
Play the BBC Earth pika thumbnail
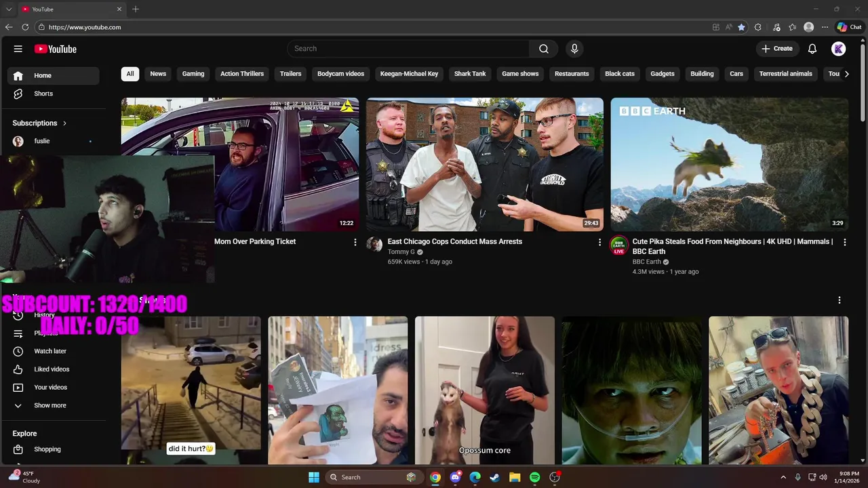730,165
